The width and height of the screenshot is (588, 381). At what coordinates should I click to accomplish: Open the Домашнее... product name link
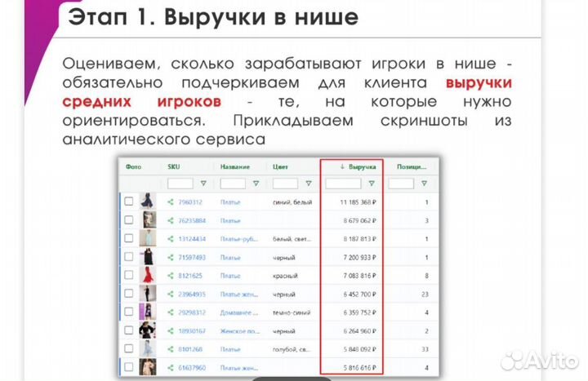click(238, 312)
